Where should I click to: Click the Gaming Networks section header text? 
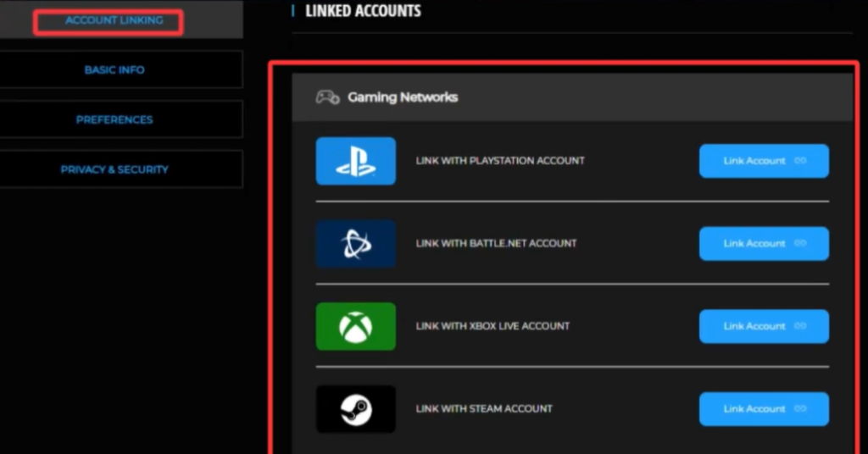403,97
